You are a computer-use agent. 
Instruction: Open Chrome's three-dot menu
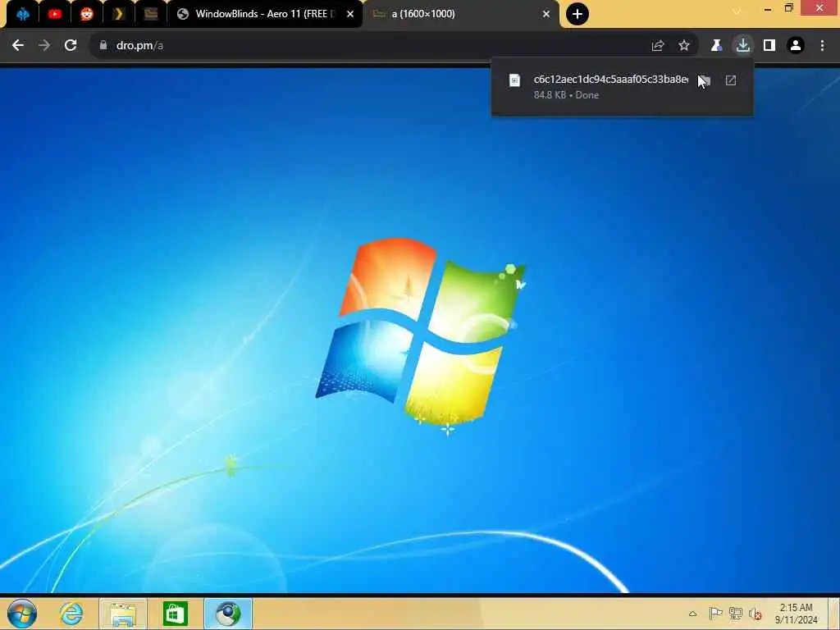[x=822, y=46]
